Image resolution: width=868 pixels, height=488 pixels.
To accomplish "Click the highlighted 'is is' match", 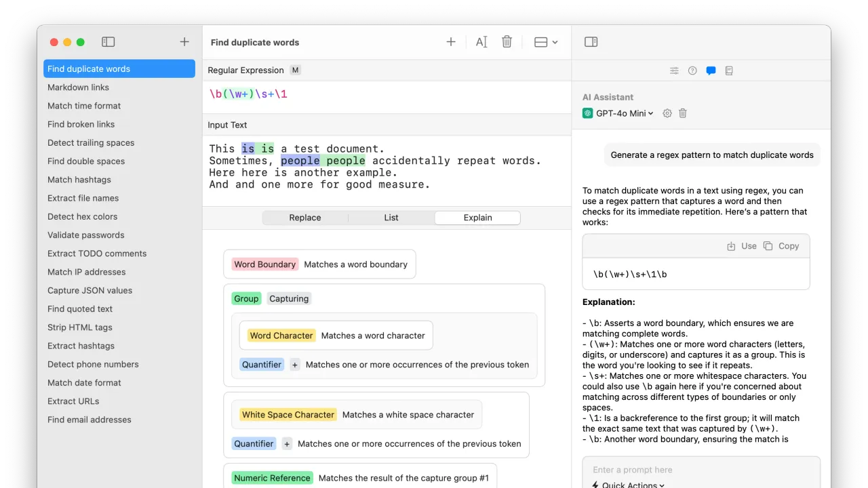I will click(258, 148).
